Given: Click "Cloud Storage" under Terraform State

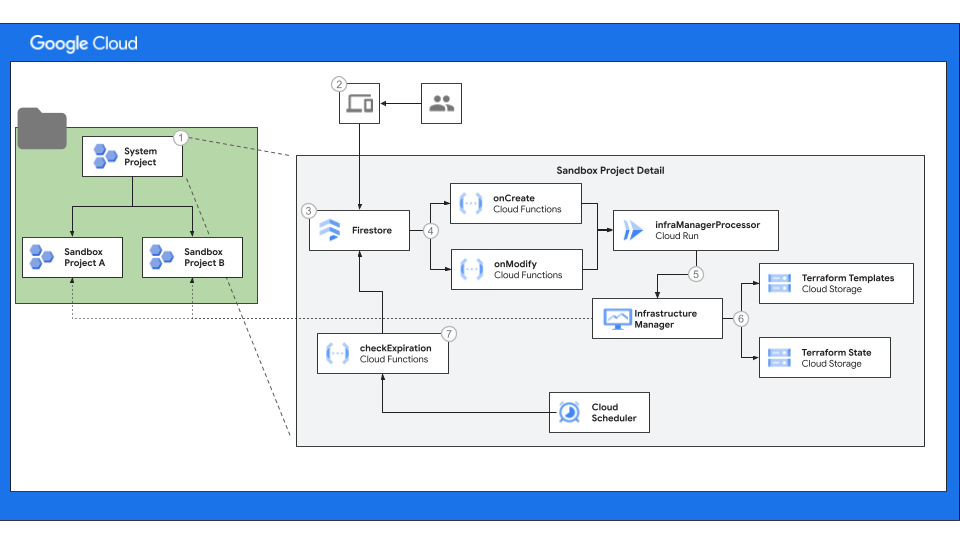Looking at the screenshot, I should coord(831,364).
